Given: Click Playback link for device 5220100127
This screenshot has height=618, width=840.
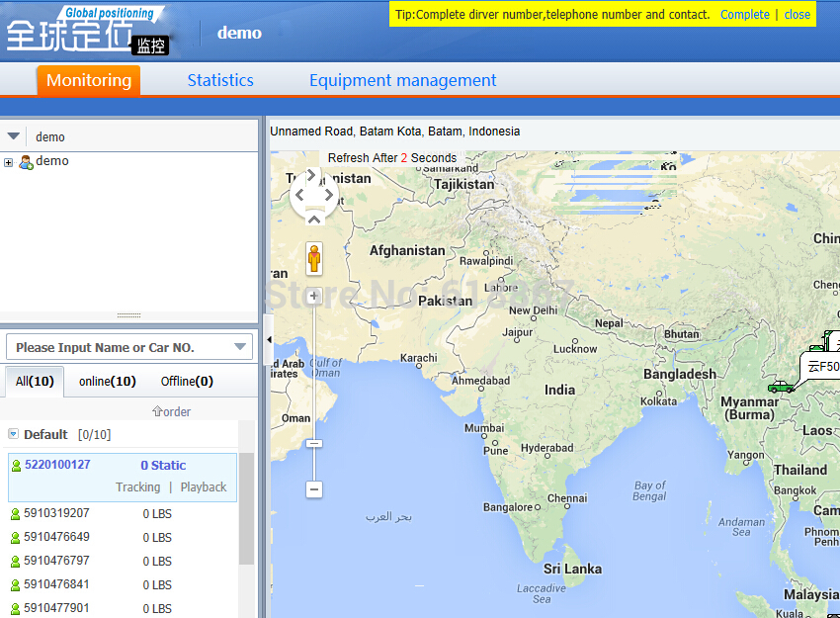Looking at the screenshot, I should pyautogui.click(x=203, y=487).
